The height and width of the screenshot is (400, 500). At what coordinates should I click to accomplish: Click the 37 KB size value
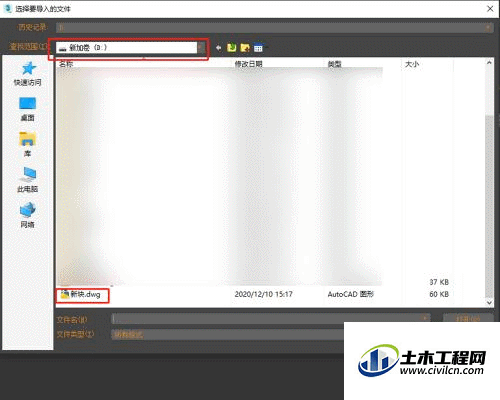(x=439, y=282)
